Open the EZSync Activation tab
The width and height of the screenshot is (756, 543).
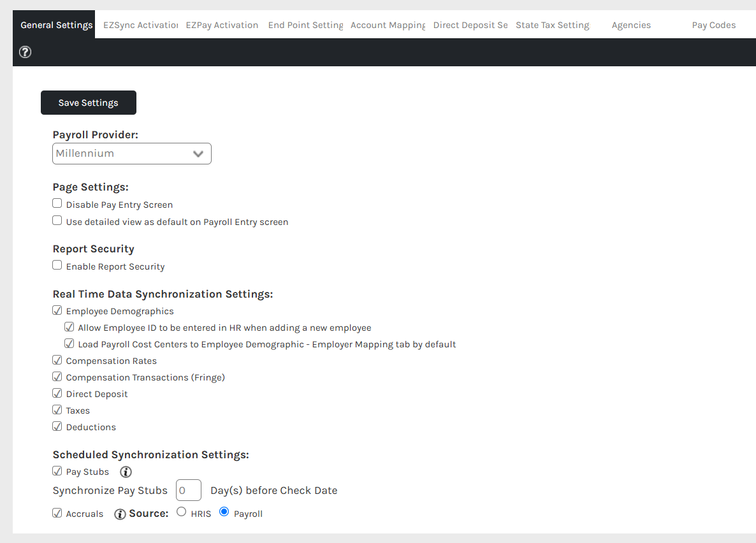click(x=140, y=25)
